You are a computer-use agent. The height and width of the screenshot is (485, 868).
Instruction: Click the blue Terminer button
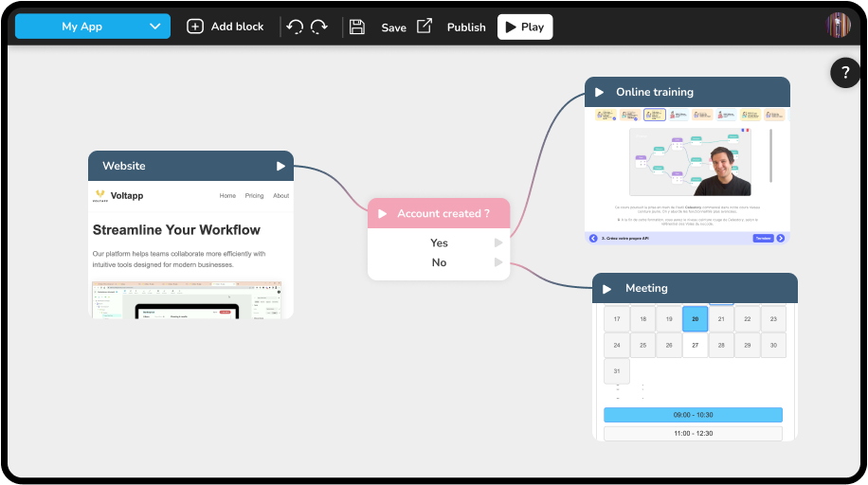(x=763, y=238)
